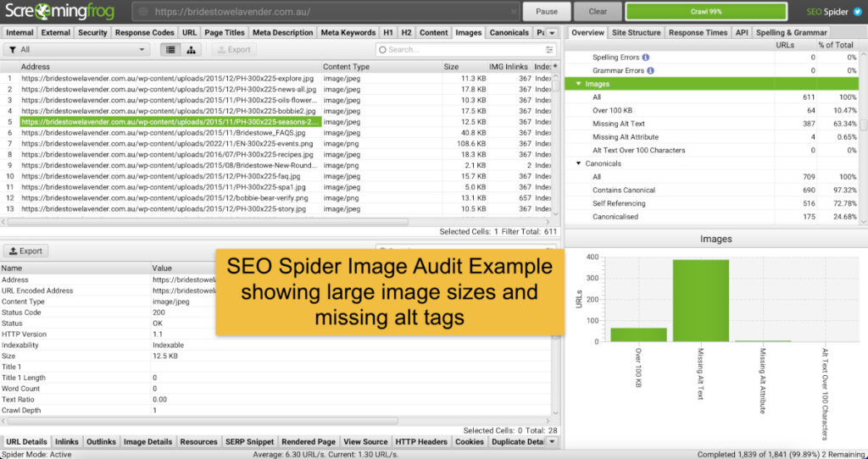Collapse the Canonicals section
Image resolution: width=868 pixels, height=459 pixels.
(x=578, y=163)
